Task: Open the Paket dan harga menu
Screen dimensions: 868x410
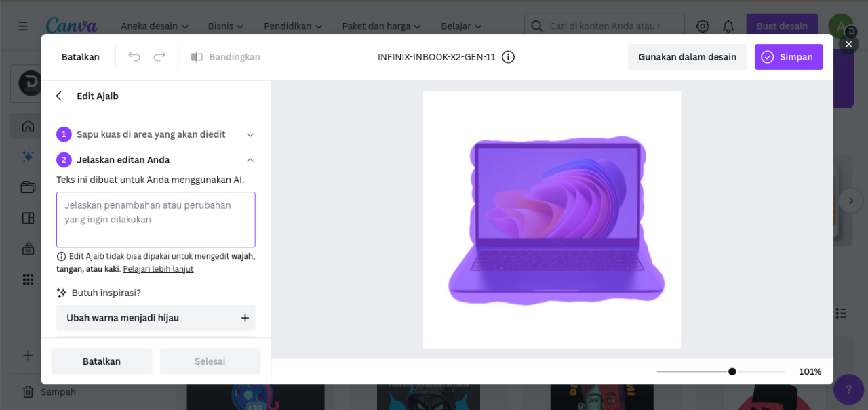Action: pyautogui.click(x=382, y=26)
